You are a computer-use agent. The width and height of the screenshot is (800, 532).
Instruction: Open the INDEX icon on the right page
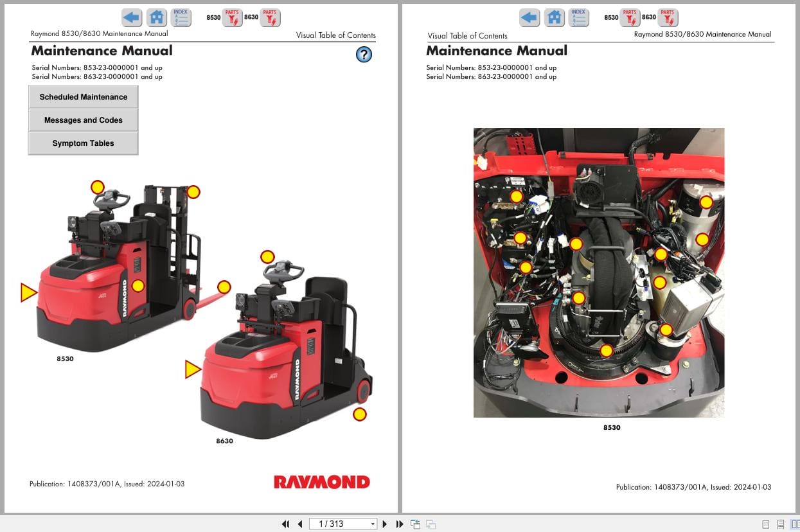[x=579, y=17]
